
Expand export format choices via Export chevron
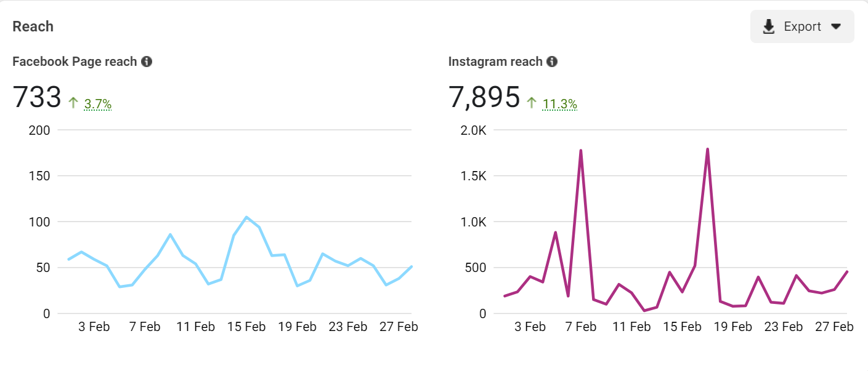tap(837, 26)
